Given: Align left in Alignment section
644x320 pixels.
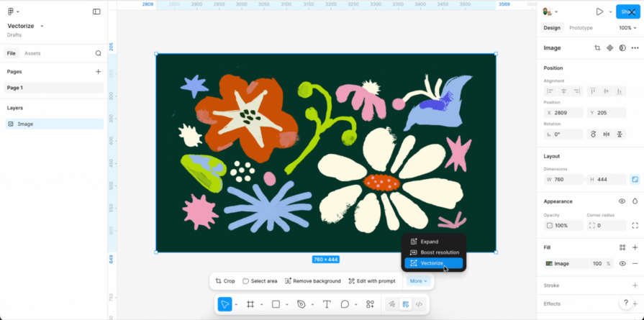Looking at the screenshot, I should pos(550,91).
